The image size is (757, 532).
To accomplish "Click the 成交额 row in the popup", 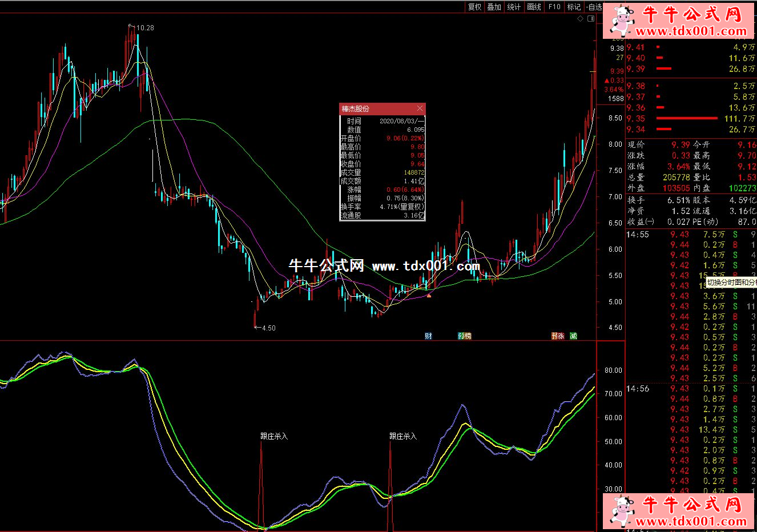I will [382, 181].
